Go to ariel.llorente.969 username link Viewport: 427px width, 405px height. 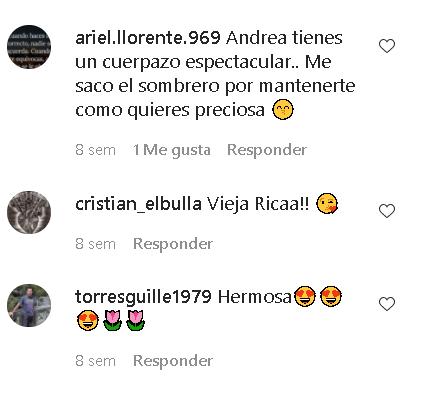click(x=148, y=38)
